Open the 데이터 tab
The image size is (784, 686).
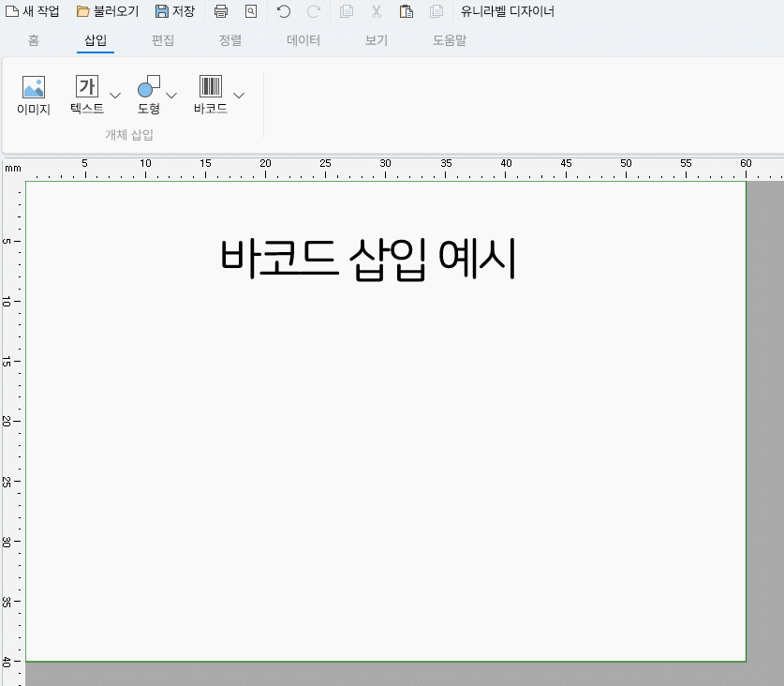pos(303,40)
